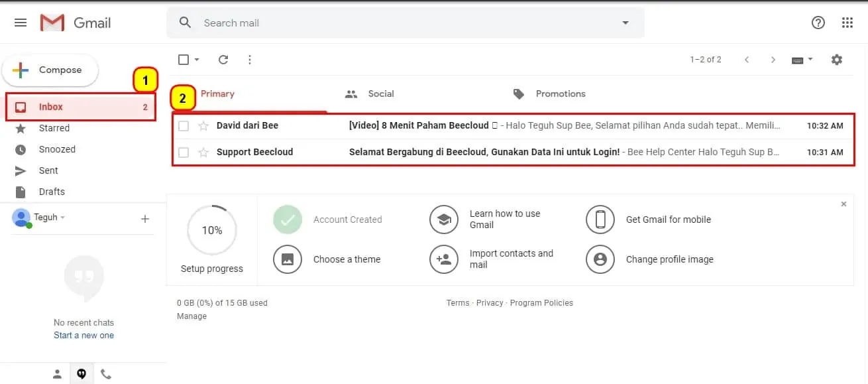The height and width of the screenshot is (384, 868).
Task: Click the Change profile image icon
Action: (600, 259)
